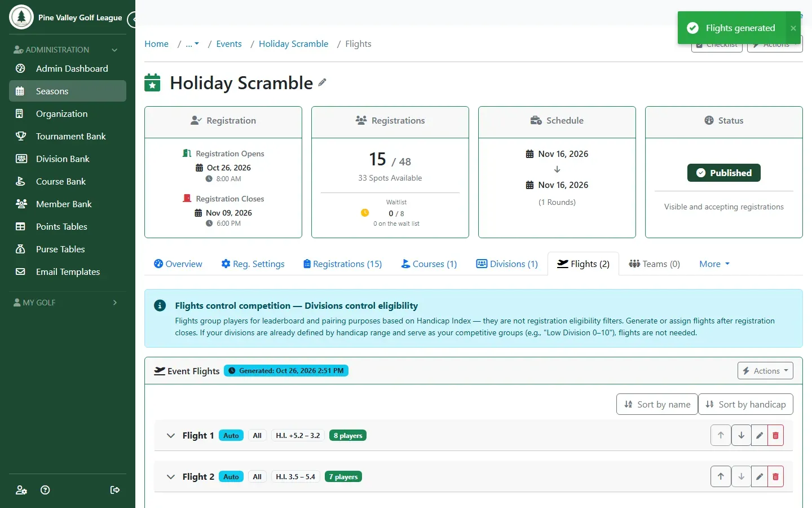
Task: Expand the MY GOLF sidebar section
Action: [x=68, y=303]
